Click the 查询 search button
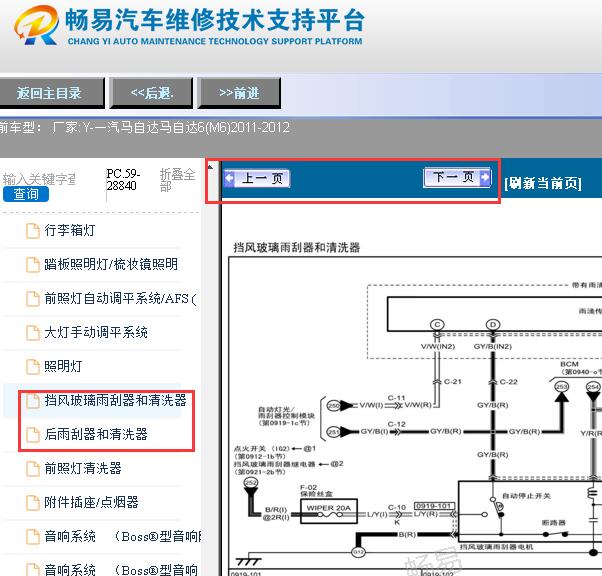 pyautogui.click(x=26, y=194)
